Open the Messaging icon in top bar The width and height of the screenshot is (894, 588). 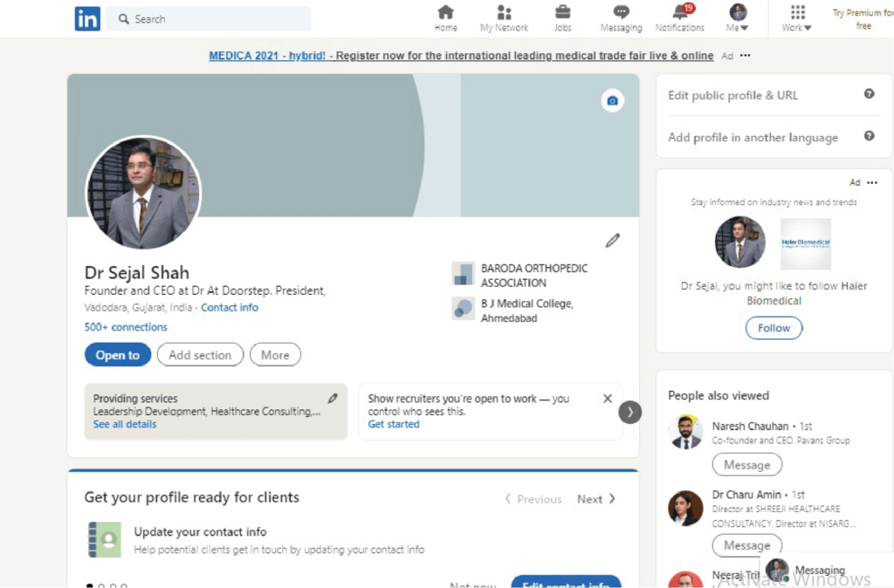621,18
